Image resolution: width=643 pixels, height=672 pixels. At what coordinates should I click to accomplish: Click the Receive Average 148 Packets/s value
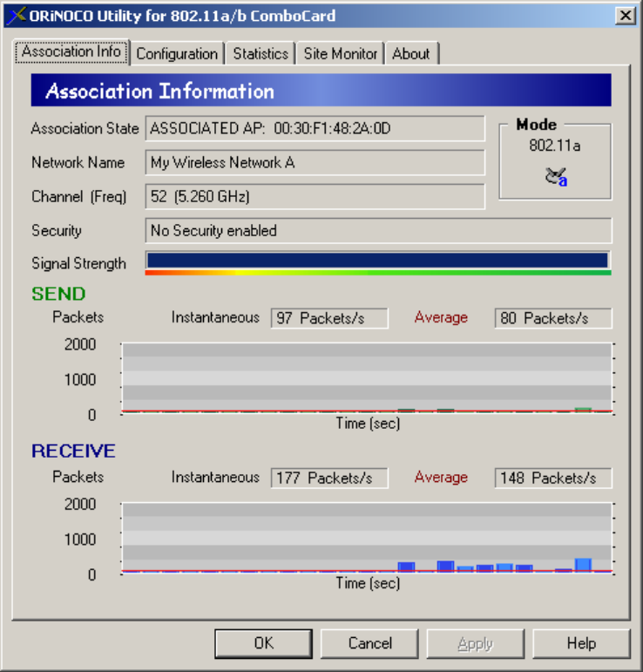(x=553, y=478)
